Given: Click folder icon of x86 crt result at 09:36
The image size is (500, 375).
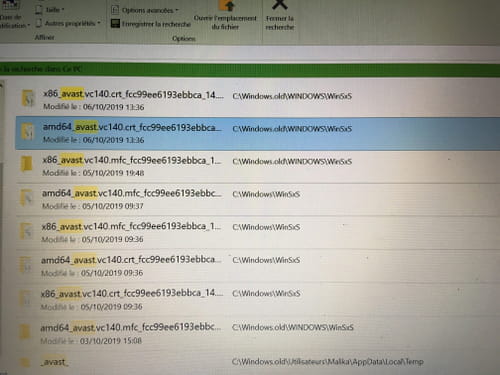Looking at the screenshot, I should tap(25, 299).
